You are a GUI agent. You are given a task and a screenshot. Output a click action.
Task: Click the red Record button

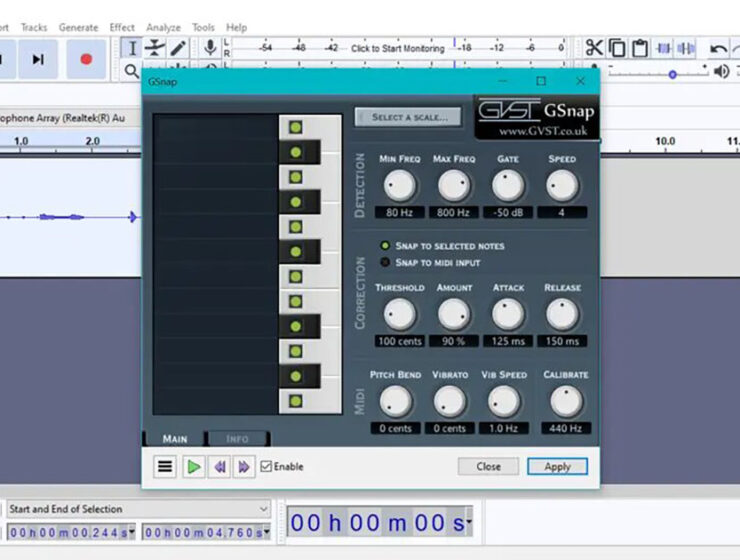86,59
